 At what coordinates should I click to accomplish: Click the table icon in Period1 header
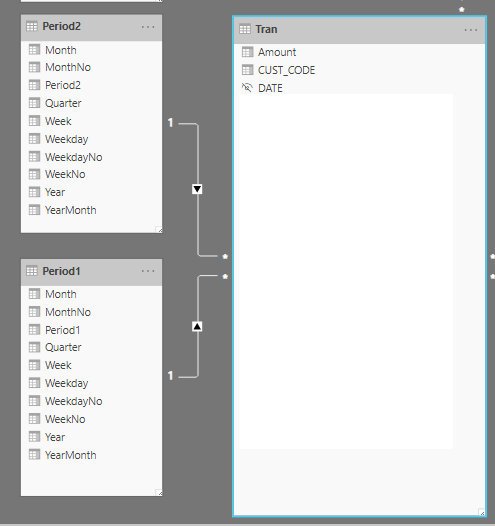(32, 271)
